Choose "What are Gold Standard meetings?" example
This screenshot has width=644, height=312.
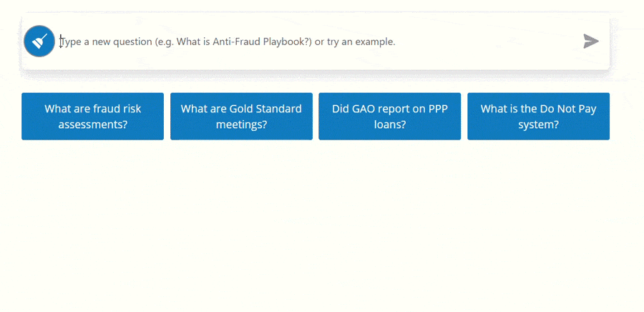coord(241,116)
